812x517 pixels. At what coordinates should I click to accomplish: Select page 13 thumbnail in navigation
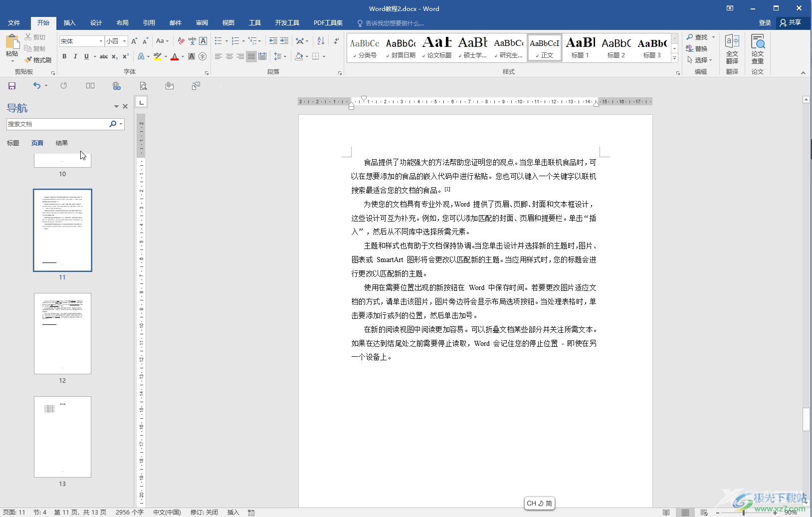(x=62, y=437)
